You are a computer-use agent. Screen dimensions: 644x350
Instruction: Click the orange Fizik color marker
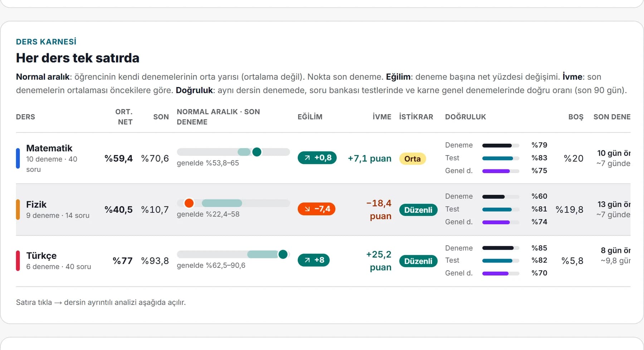coord(18,210)
